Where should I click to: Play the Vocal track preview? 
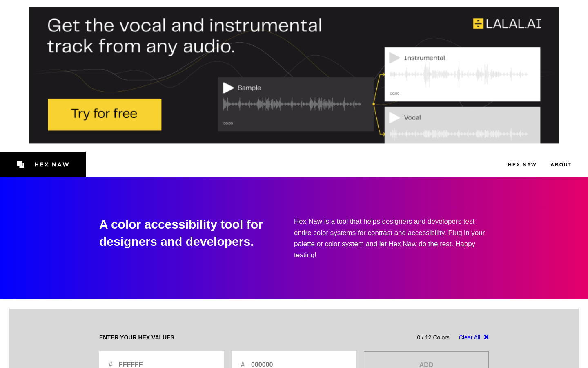coord(394,118)
